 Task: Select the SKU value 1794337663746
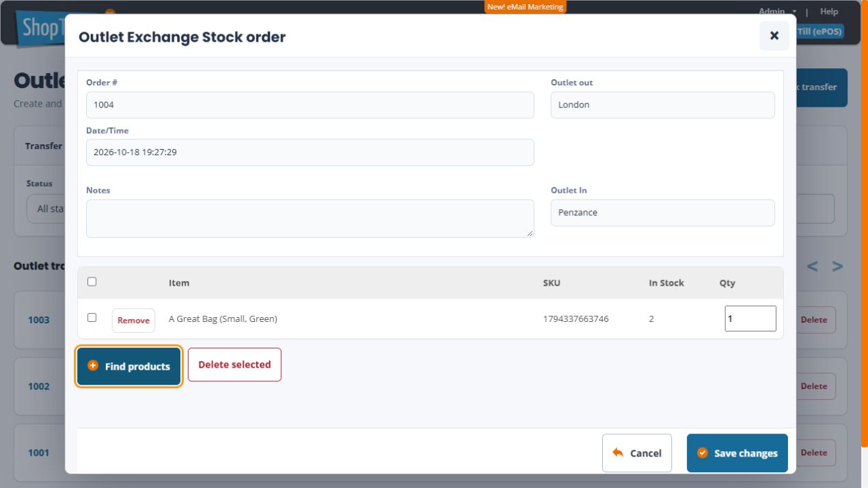pyautogui.click(x=576, y=318)
